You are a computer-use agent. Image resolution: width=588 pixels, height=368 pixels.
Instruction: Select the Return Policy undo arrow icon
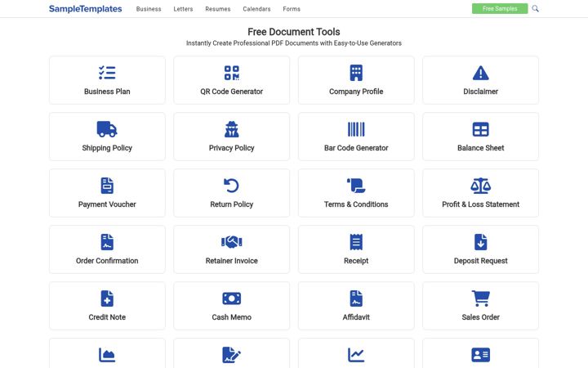pyautogui.click(x=231, y=186)
